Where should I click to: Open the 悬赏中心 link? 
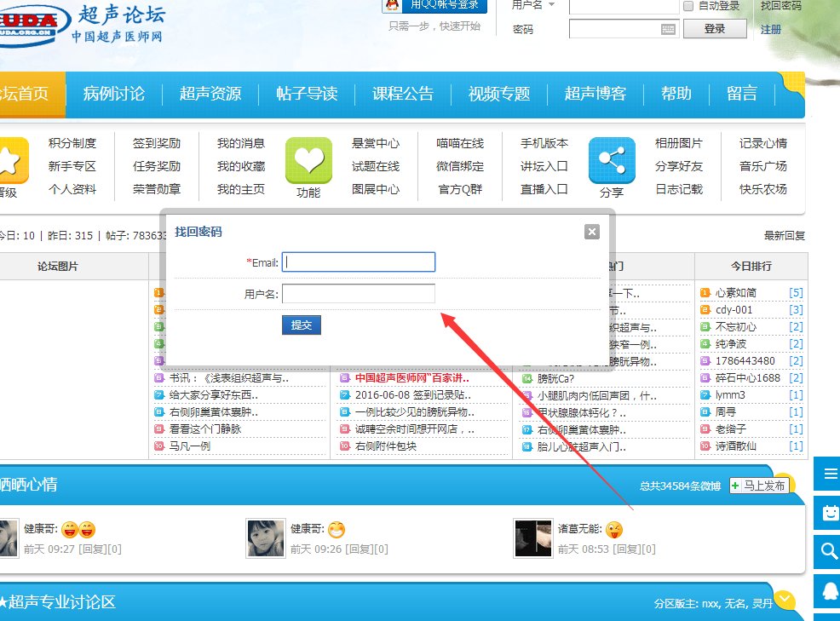(376, 143)
